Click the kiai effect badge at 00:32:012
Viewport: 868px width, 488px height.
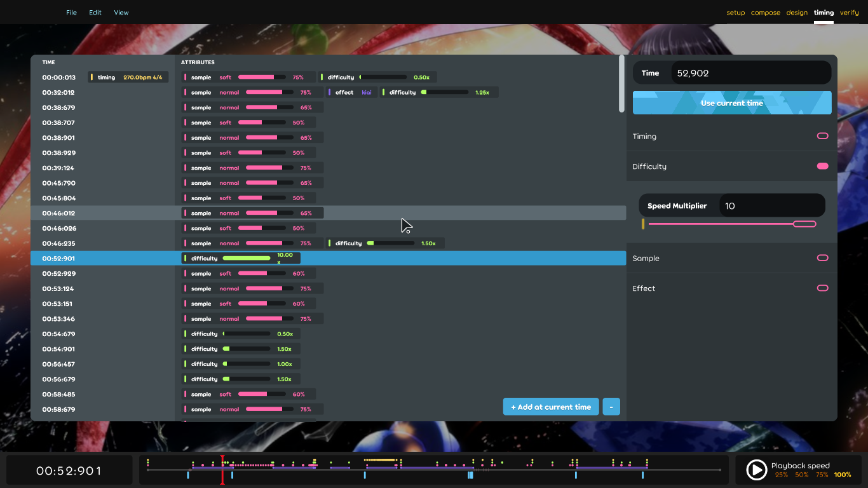pos(351,92)
